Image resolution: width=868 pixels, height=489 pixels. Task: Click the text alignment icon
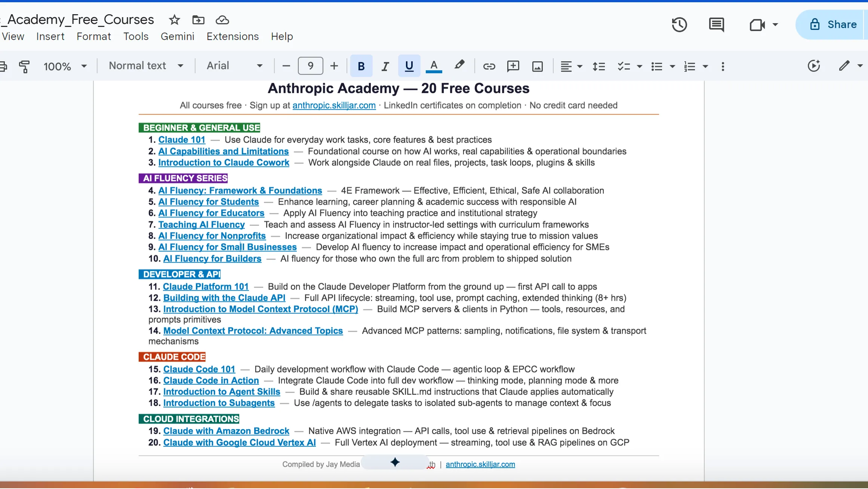tap(566, 66)
